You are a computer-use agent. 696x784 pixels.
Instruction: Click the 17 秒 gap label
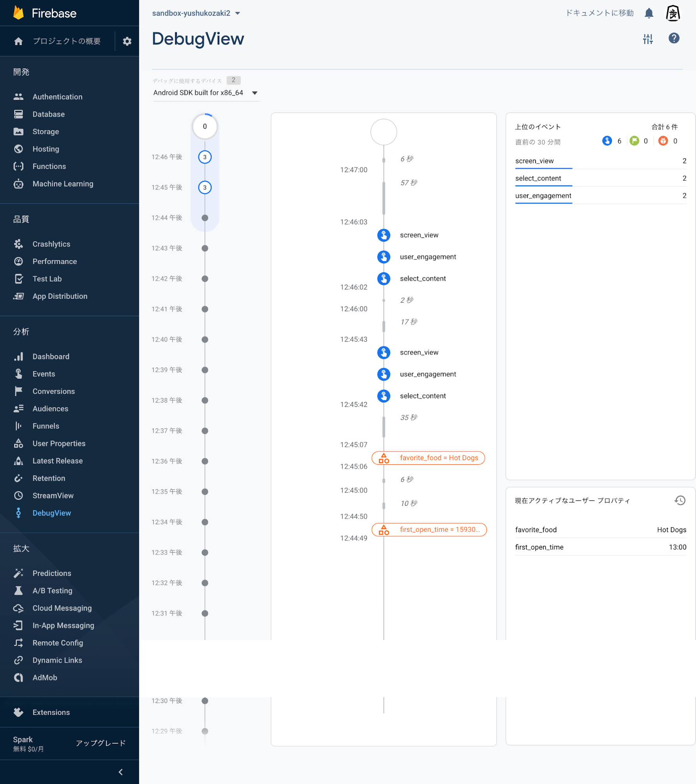click(408, 322)
